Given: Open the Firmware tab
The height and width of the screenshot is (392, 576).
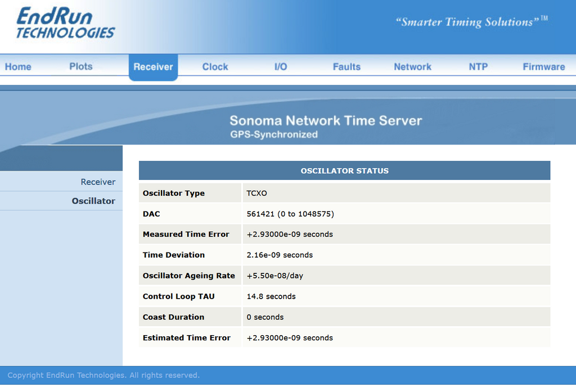Looking at the screenshot, I should click(544, 67).
